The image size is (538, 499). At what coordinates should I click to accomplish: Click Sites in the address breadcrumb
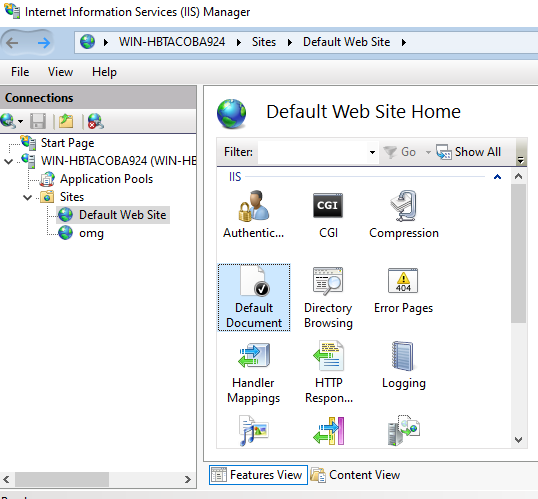(x=264, y=42)
